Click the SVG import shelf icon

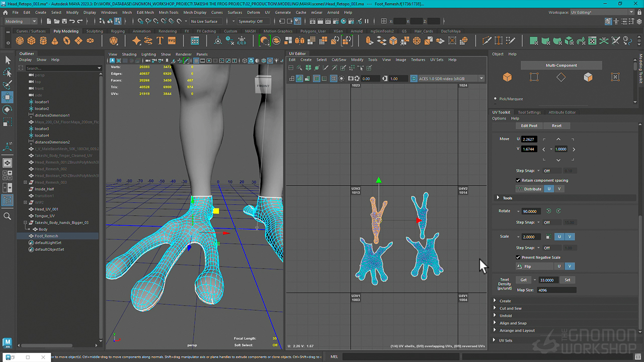click(x=172, y=41)
